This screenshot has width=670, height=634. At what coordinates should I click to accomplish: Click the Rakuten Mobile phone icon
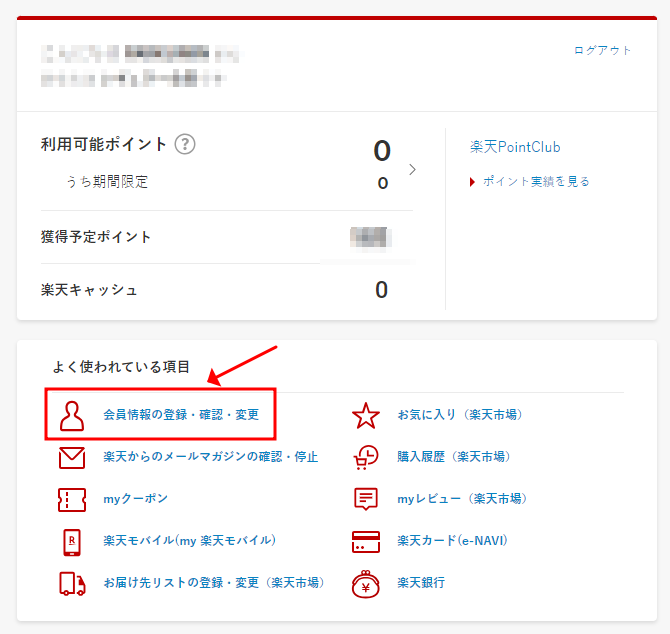72,542
